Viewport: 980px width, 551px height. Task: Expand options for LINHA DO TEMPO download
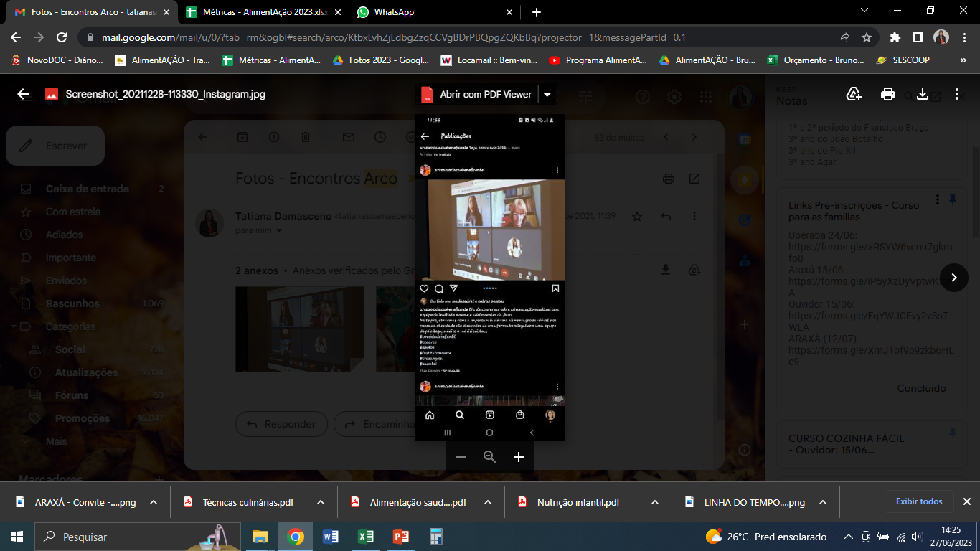823,502
